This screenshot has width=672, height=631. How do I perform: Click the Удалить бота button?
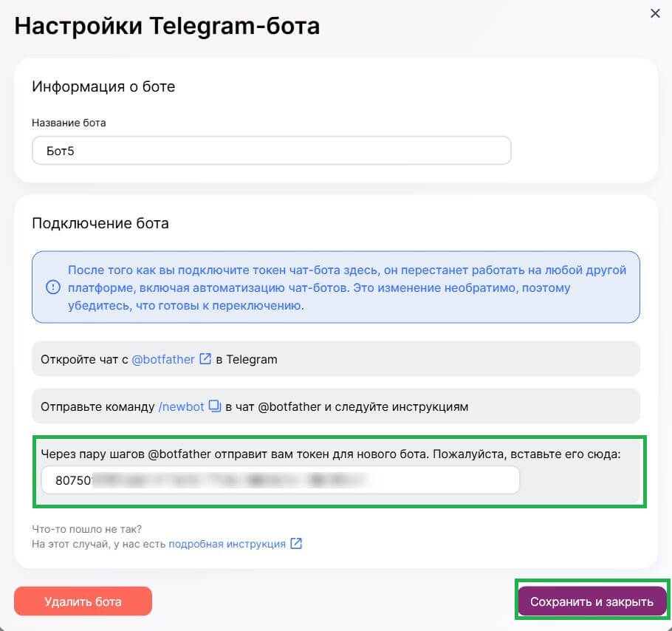click(x=83, y=601)
